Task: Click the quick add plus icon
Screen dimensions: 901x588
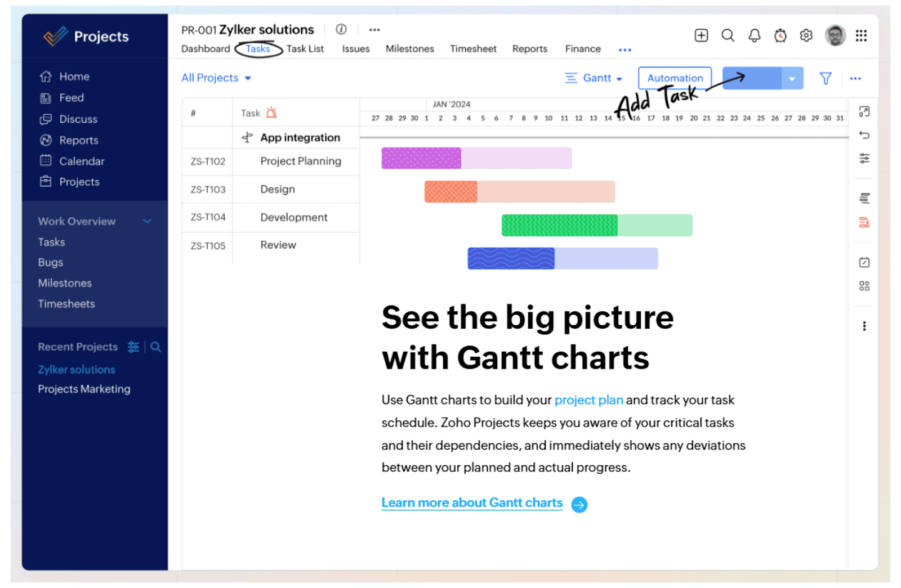Action: (x=701, y=35)
